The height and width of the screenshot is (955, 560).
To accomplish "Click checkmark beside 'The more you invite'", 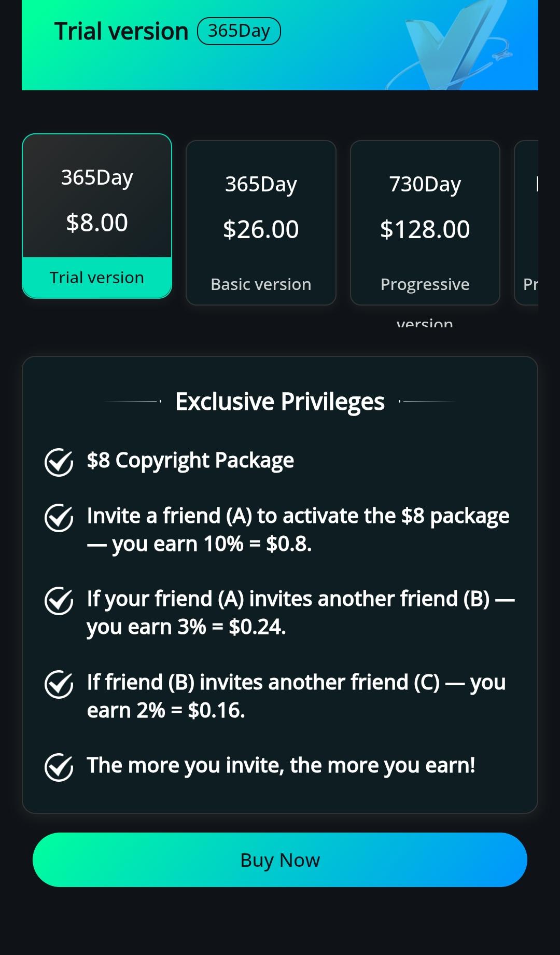I will click(x=59, y=767).
